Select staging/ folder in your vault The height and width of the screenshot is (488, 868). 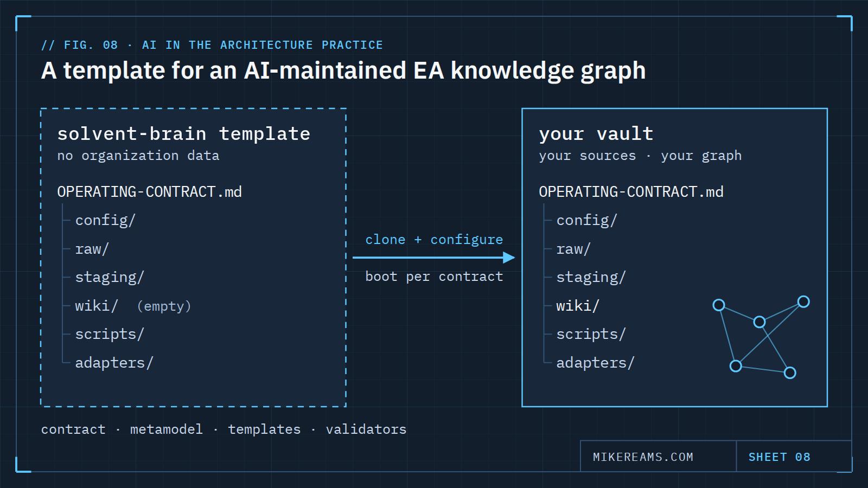point(591,278)
